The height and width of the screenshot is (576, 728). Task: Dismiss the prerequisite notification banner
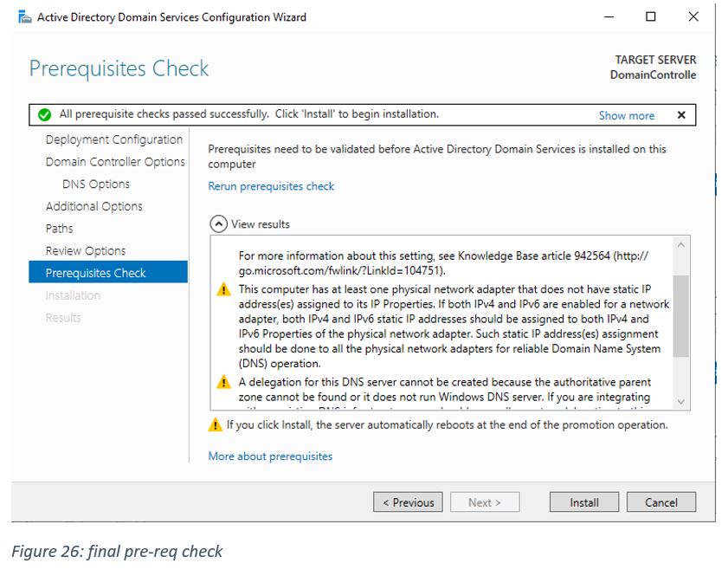pyautogui.click(x=681, y=115)
